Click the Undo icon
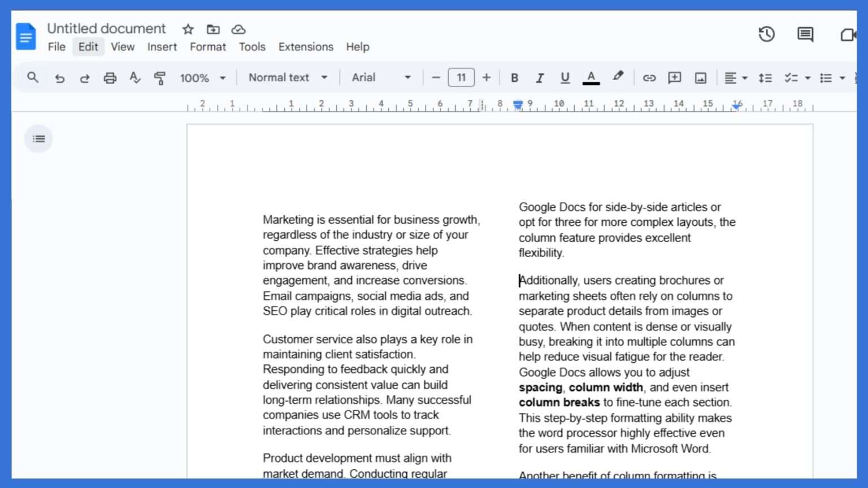 coord(59,77)
